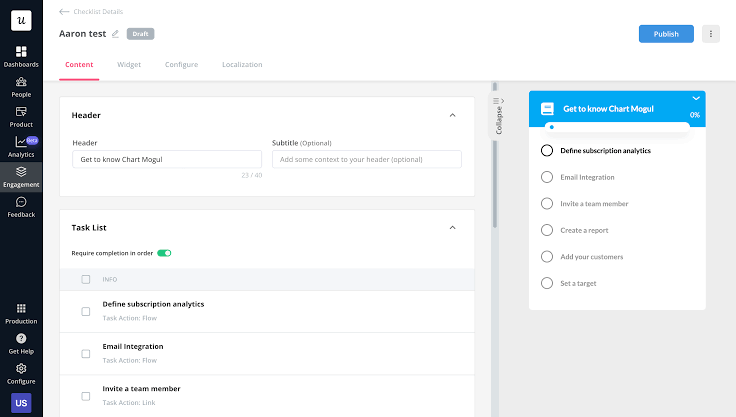Switch to the Localization tab
This screenshot has height=417, width=736.
242,65
